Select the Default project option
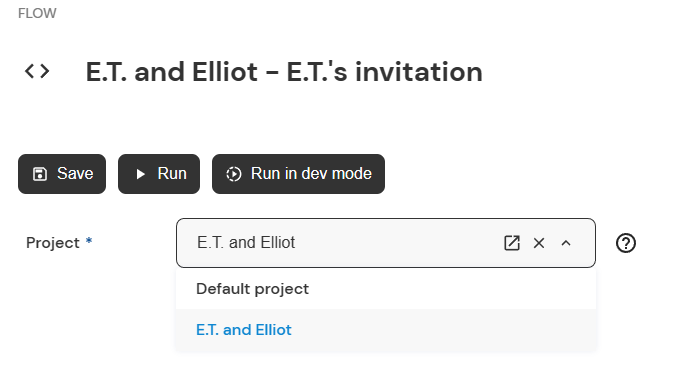 click(386, 289)
